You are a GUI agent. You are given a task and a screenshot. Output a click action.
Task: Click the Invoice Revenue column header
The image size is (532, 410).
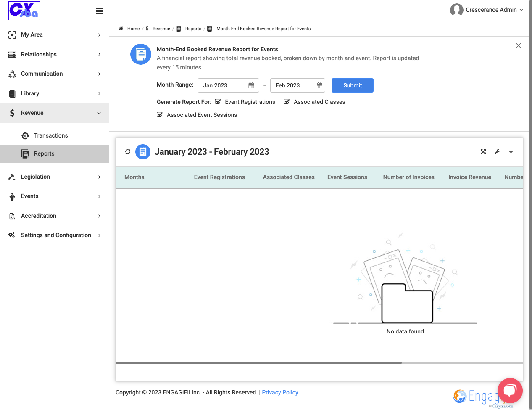[x=470, y=177]
